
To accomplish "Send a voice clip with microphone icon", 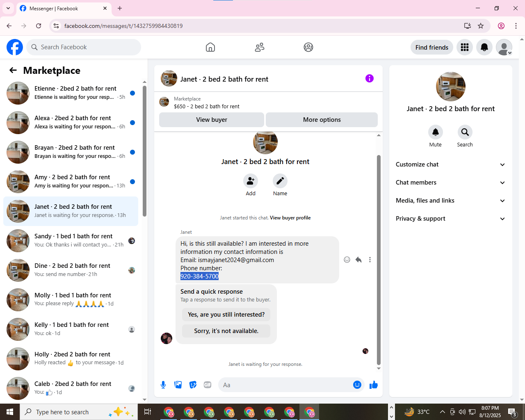I will [163, 385].
